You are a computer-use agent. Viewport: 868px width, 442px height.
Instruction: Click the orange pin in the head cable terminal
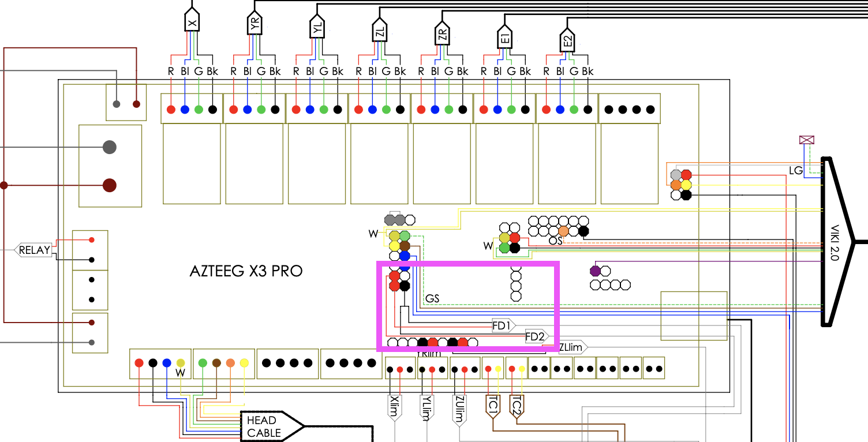[x=230, y=363]
